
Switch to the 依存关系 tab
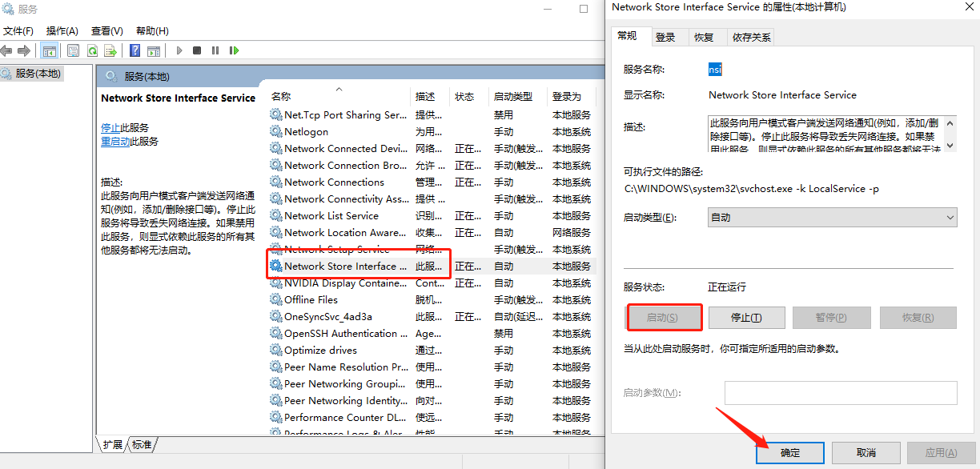(x=750, y=36)
